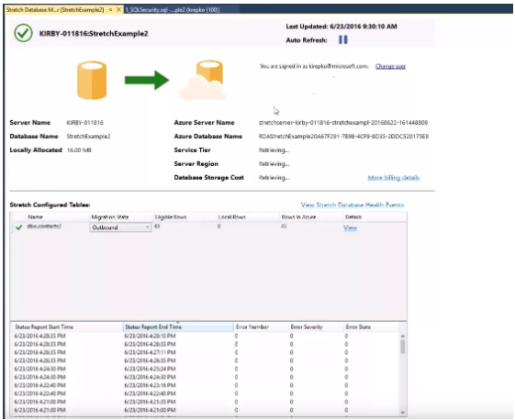
Task: Click the Server Region Retrieving value
Action: (x=274, y=164)
